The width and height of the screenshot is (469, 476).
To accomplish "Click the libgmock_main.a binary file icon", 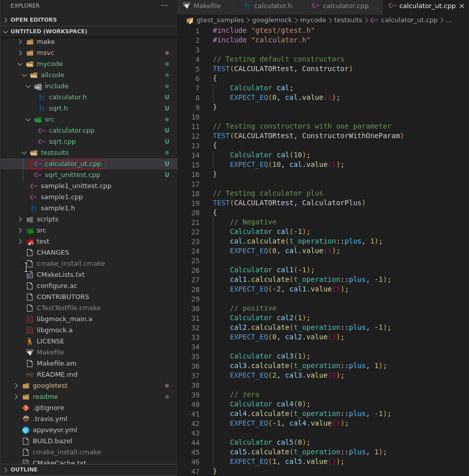I will tap(30, 319).
